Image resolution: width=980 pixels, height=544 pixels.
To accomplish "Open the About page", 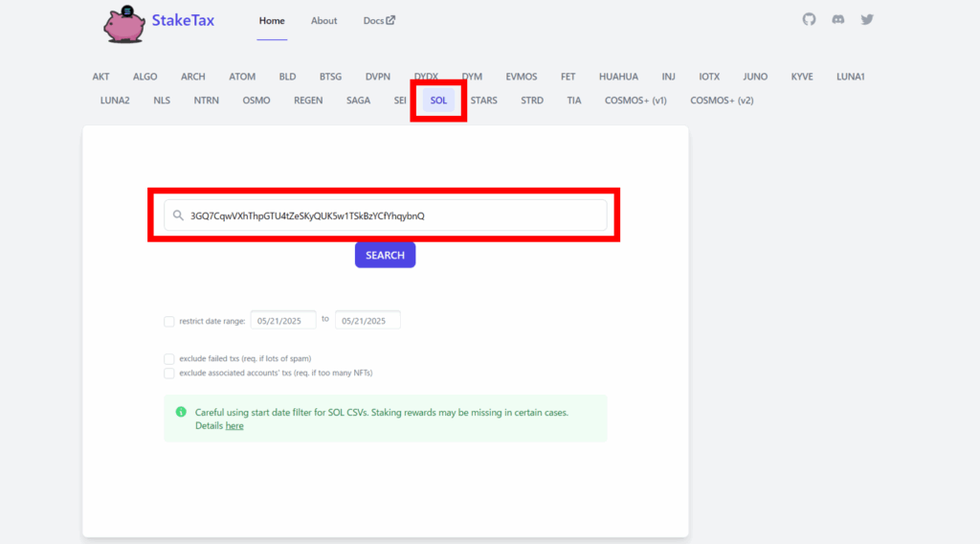I will pos(323,21).
